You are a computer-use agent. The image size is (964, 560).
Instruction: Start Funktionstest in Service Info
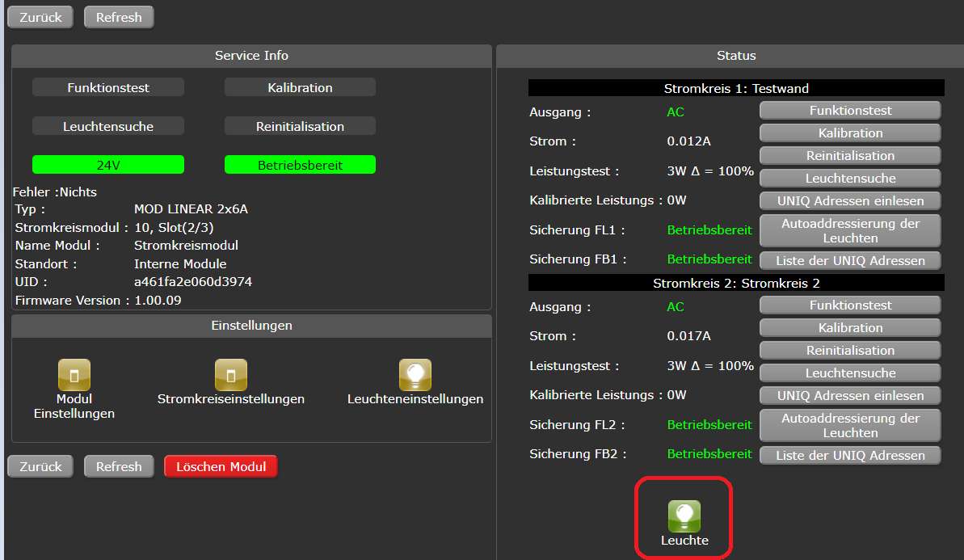[x=108, y=87]
